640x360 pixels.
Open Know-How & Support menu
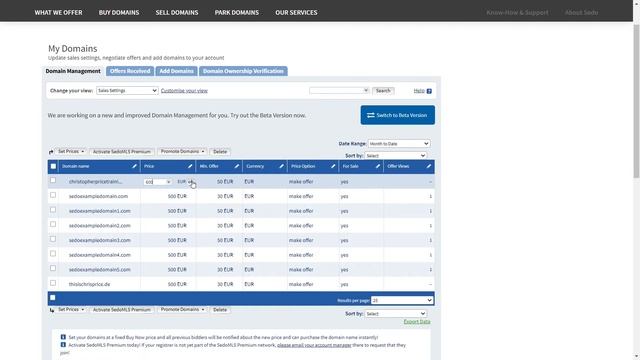(517, 13)
